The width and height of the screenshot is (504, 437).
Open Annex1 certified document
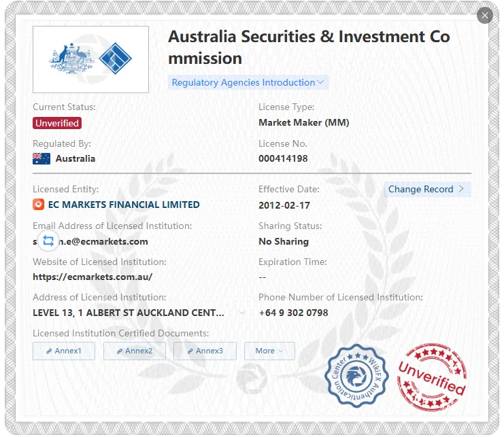[64, 351]
